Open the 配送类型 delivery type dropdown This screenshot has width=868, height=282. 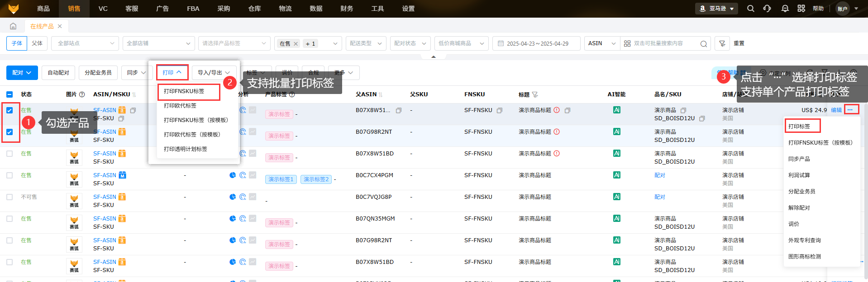366,43
